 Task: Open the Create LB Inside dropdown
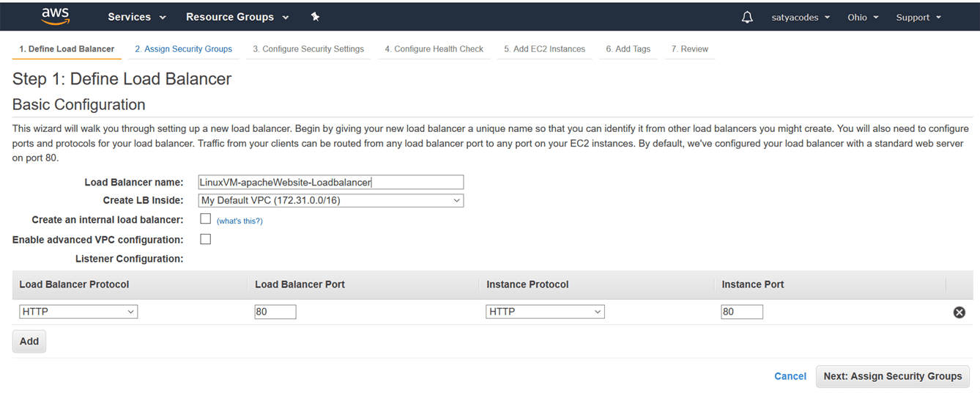tap(331, 200)
